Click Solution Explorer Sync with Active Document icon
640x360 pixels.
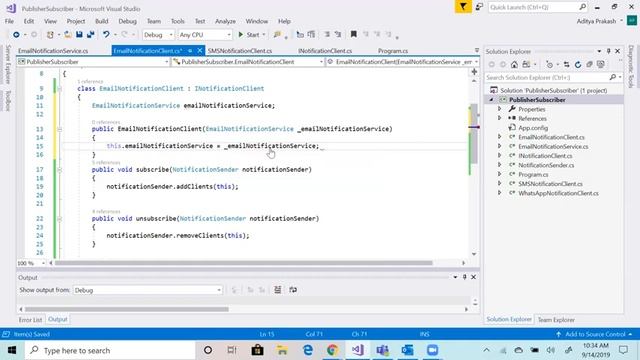(567, 64)
